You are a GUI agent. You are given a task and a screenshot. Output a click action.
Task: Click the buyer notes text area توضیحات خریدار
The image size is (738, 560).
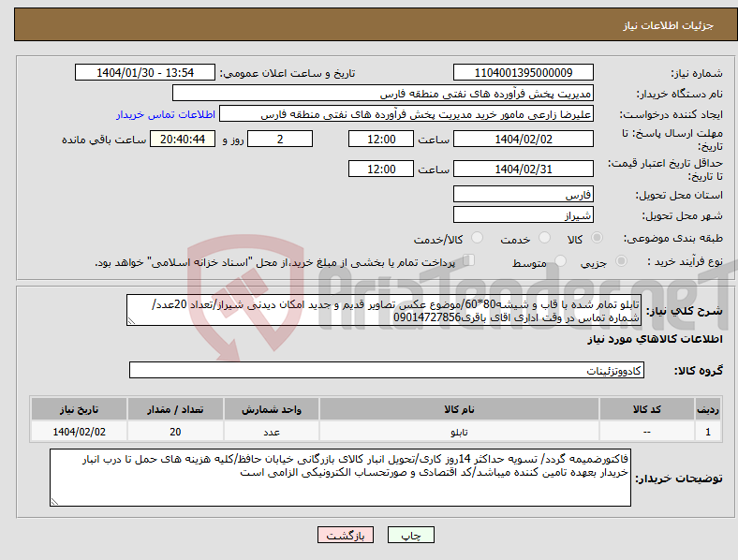(x=340, y=478)
